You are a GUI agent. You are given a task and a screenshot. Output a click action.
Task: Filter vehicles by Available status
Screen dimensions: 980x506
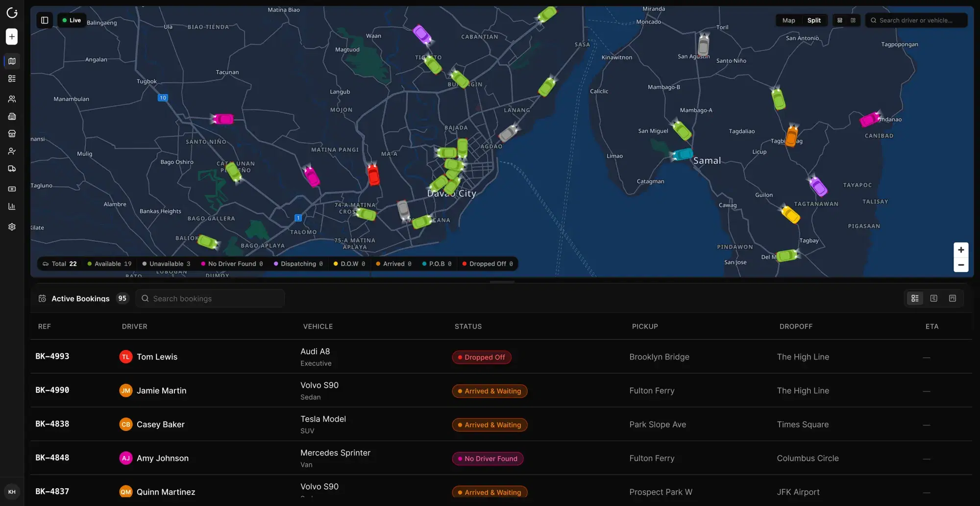109,264
